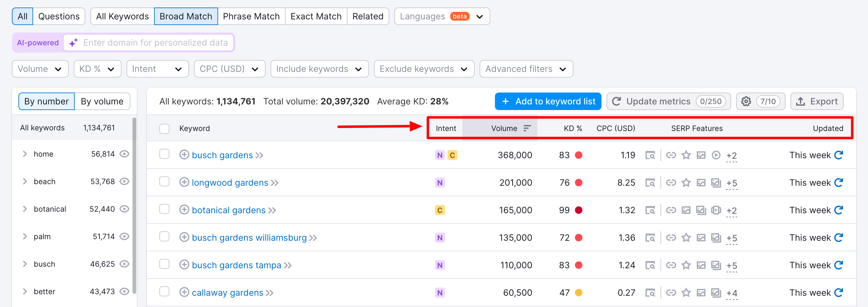This screenshot has width=868, height=307.
Task: Click the reviews star icon for longwood gardens
Action: 686,183
